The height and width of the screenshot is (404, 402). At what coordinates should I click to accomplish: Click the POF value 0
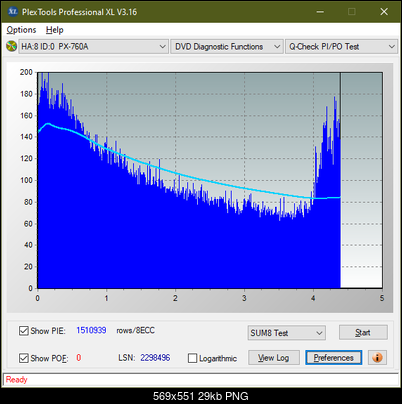[x=79, y=358]
